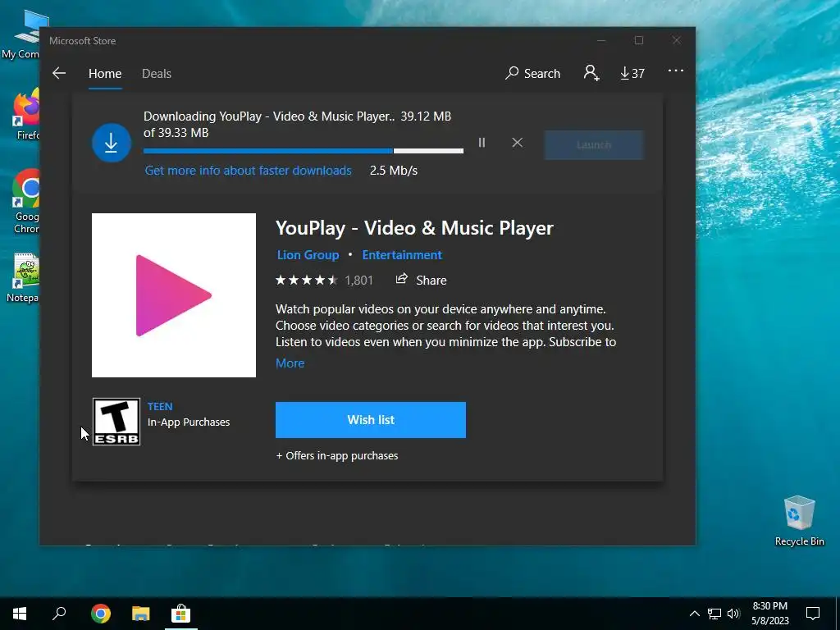Open the notification action center
Image resolution: width=840 pixels, height=630 pixels.
tap(813, 614)
